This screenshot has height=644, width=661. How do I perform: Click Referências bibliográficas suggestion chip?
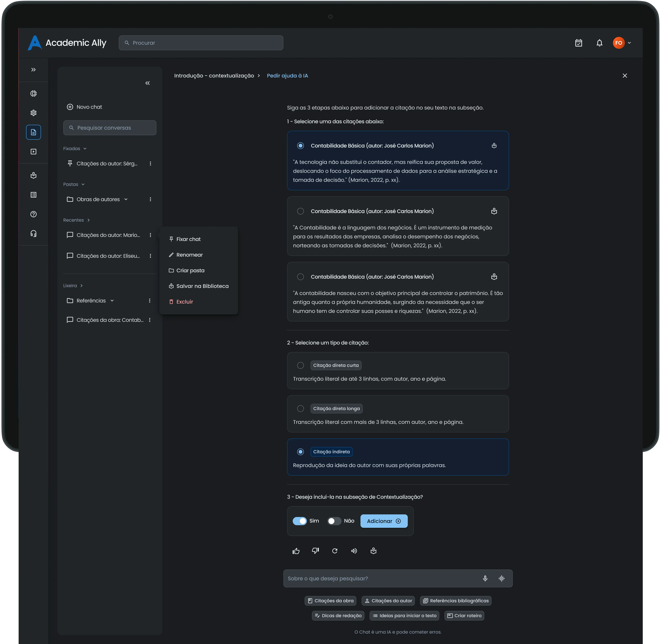point(455,601)
